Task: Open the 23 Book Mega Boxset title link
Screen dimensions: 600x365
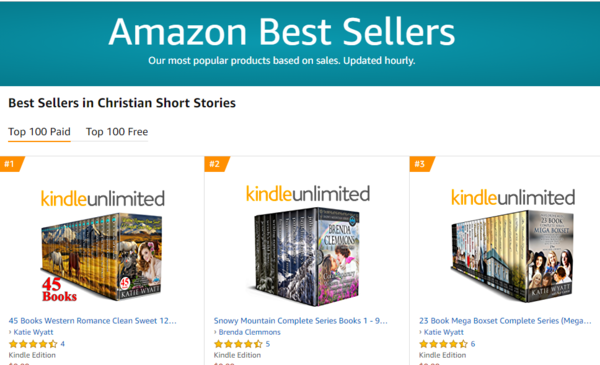Action: coord(505,321)
